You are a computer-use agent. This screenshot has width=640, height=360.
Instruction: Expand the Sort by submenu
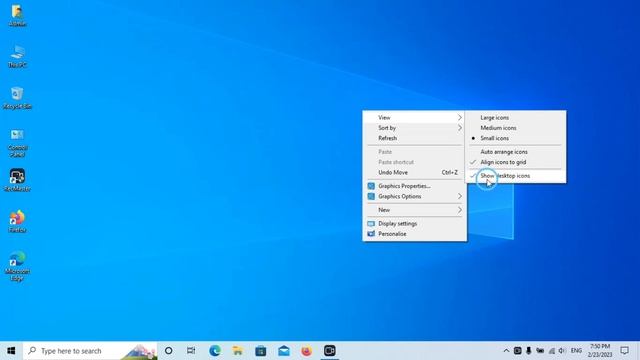click(x=414, y=128)
